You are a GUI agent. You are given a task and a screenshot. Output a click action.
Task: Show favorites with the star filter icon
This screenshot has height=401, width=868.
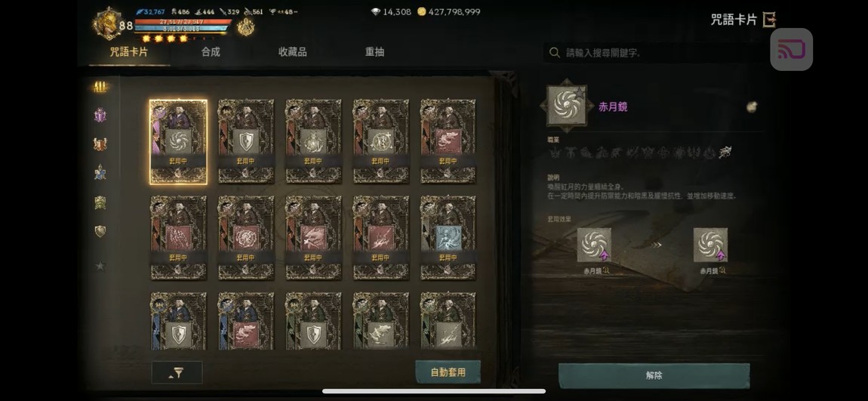(x=100, y=266)
